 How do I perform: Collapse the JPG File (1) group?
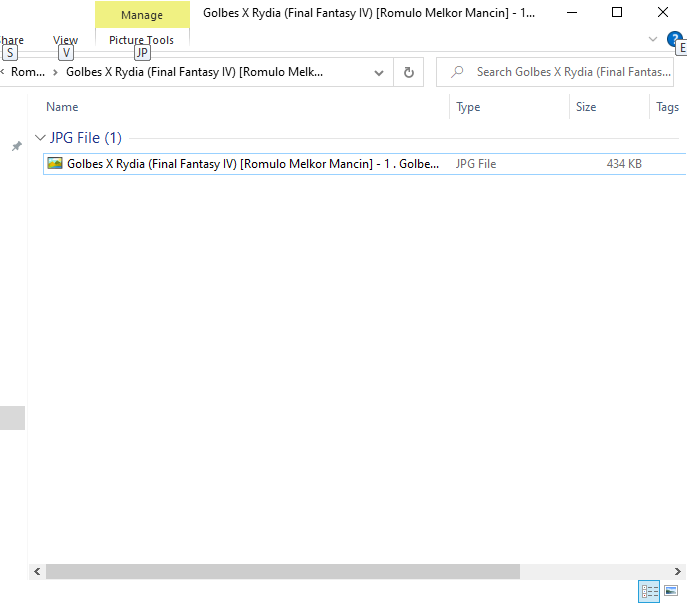tap(40, 138)
